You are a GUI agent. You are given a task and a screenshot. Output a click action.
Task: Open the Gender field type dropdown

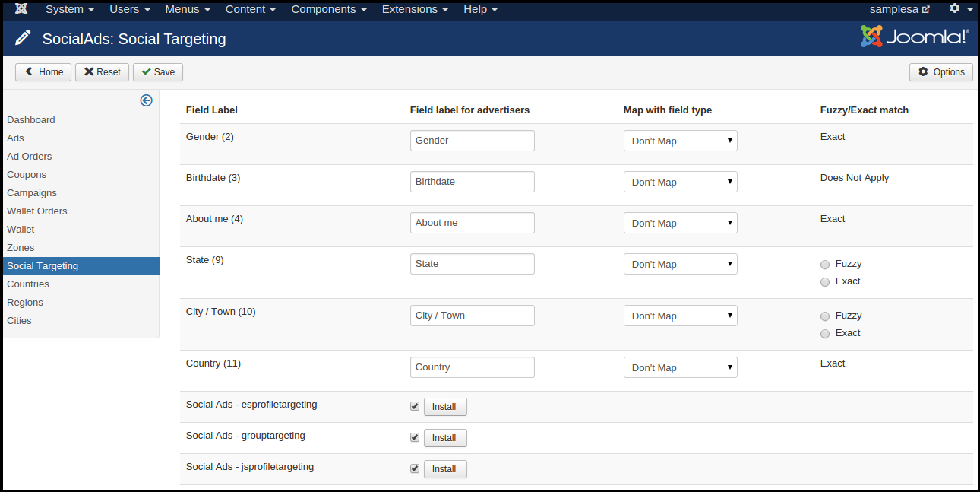[x=680, y=141]
